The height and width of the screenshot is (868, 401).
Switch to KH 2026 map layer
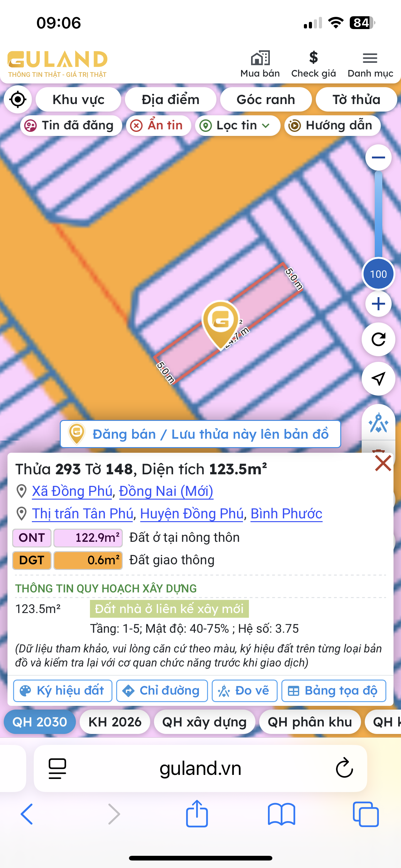[115, 722]
